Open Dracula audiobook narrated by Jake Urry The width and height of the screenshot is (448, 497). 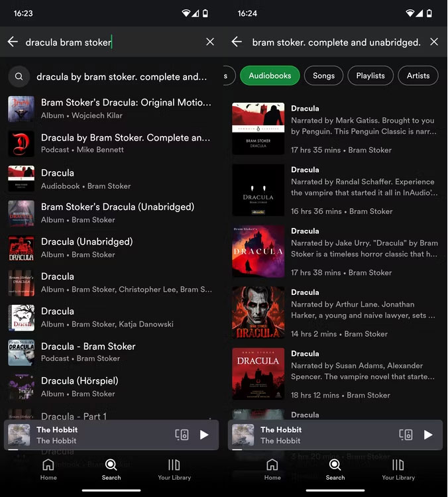(336, 251)
